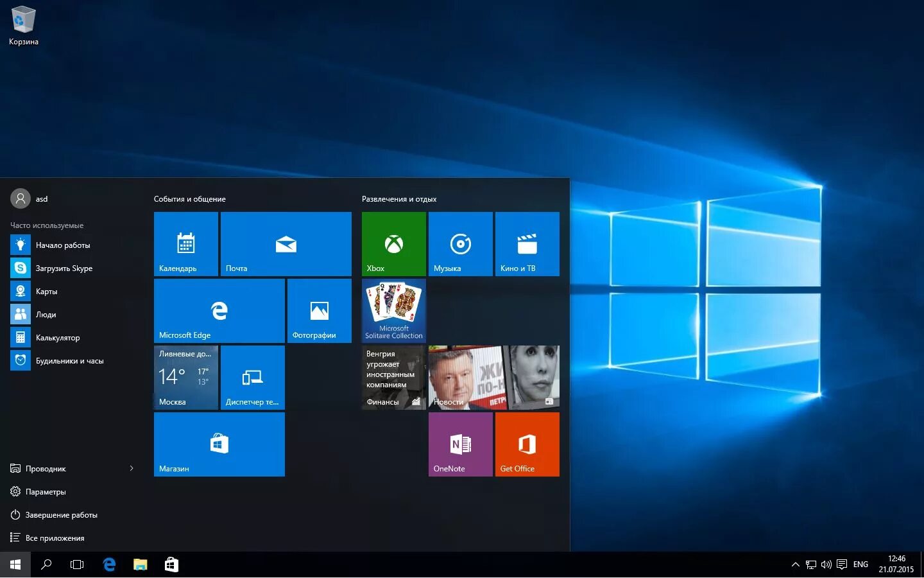The width and height of the screenshot is (924, 578).
Task: Open the Москва weather tile
Action: click(x=186, y=378)
